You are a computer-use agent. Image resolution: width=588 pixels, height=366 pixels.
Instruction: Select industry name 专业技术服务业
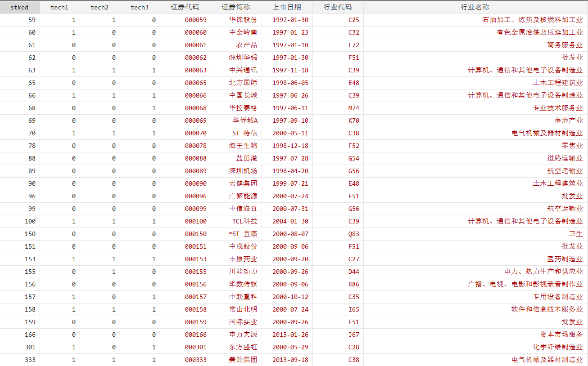[x=558, y=108]
